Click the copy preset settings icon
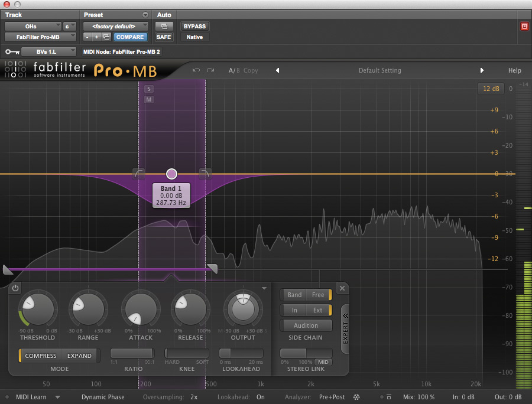The width and height of the screenshot is (532, 404). point(106,37)
